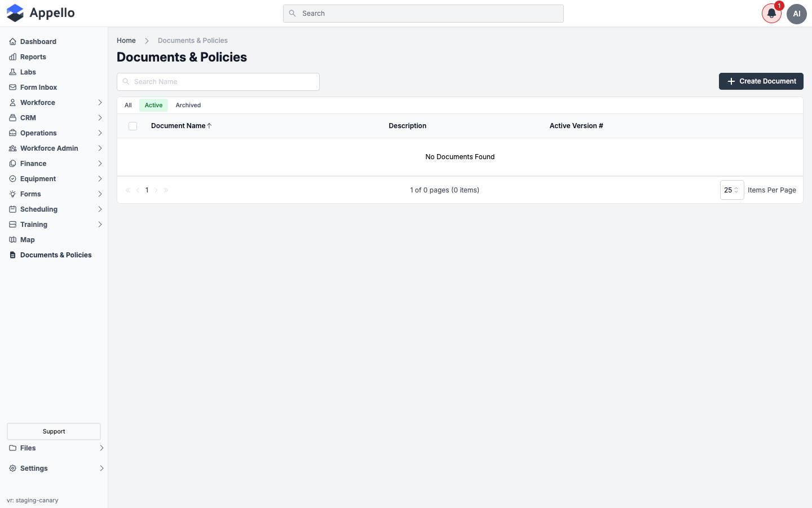Screen dimensions: 812x508
Task: Click the Workforce Admin people icon
Action: click(12, 148)
